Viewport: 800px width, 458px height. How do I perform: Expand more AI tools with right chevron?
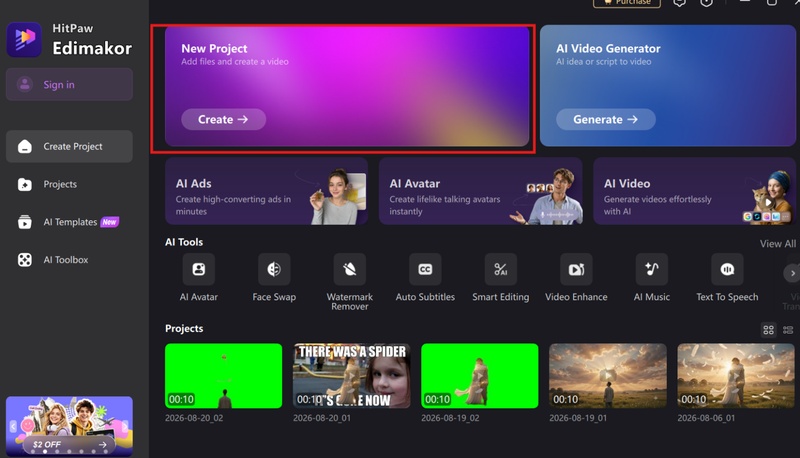pyautogui.click(x=792, y=273)
